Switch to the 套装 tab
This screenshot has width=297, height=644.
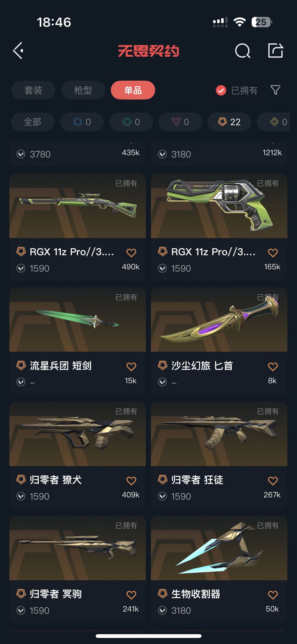tap(33, 90)
